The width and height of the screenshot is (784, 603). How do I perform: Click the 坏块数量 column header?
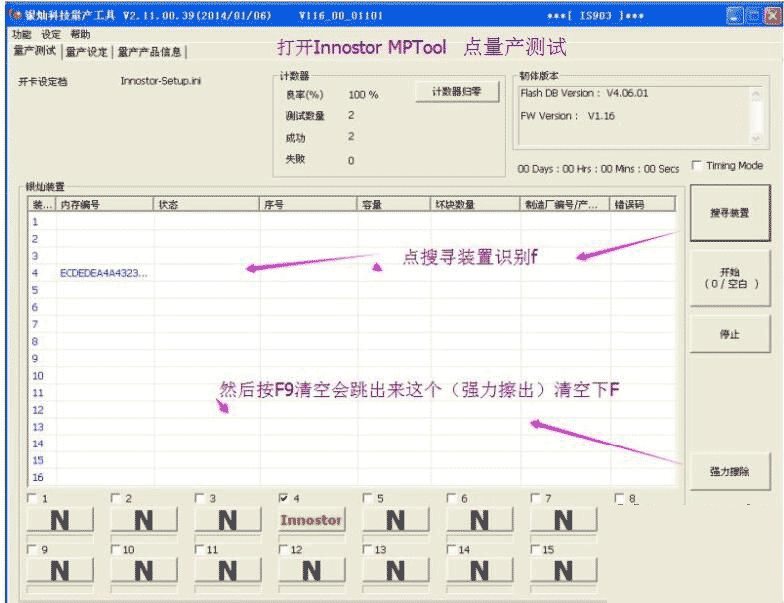(476, 204)
